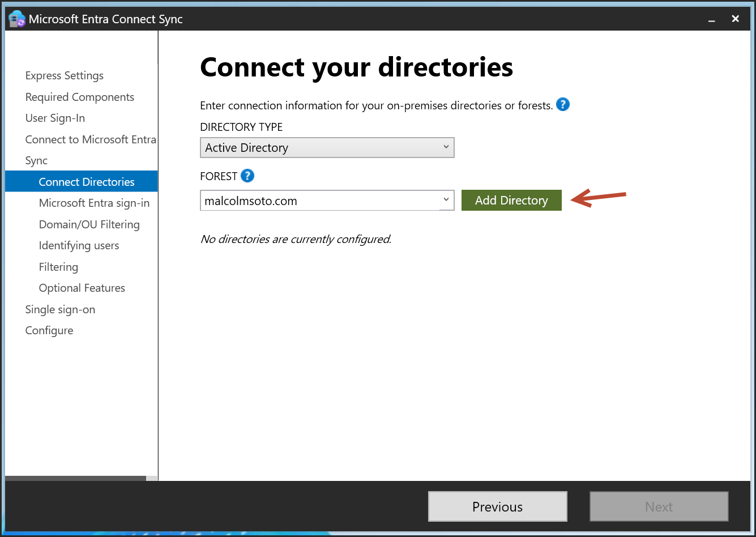Open the Directory Type dropdown
The image size is (756, 537).
[327, 148]
